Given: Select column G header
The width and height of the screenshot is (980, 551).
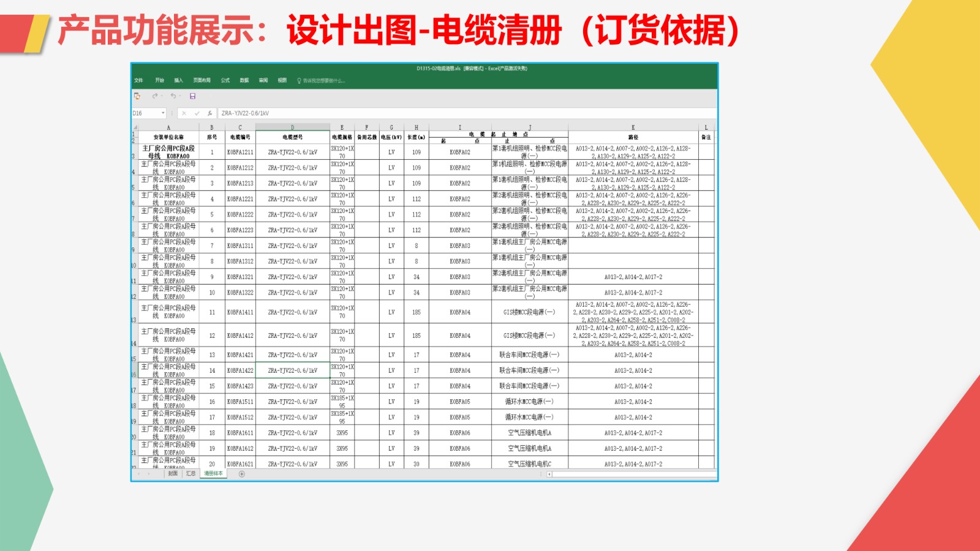Looking at the screenshot, I should [x=391, y=128].
